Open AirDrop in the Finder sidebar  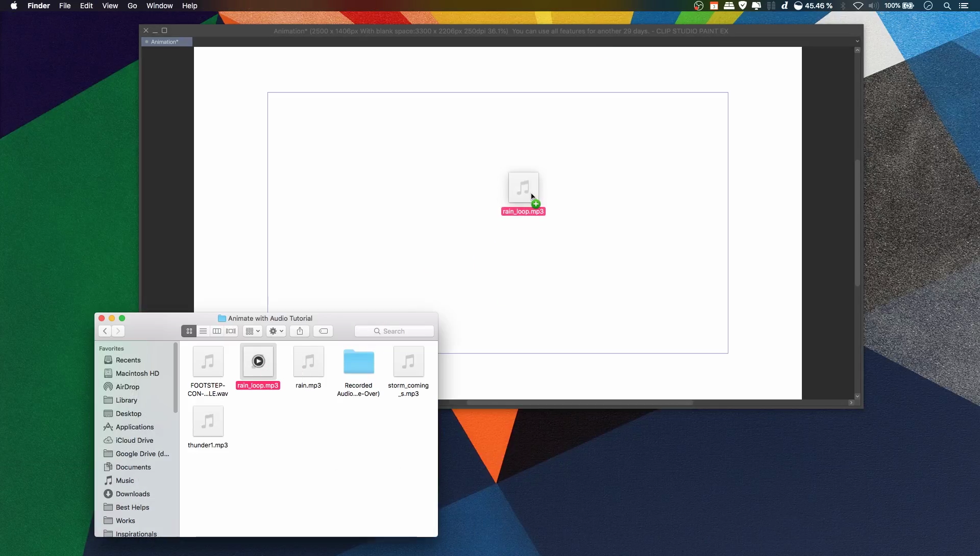coord(128,387)
